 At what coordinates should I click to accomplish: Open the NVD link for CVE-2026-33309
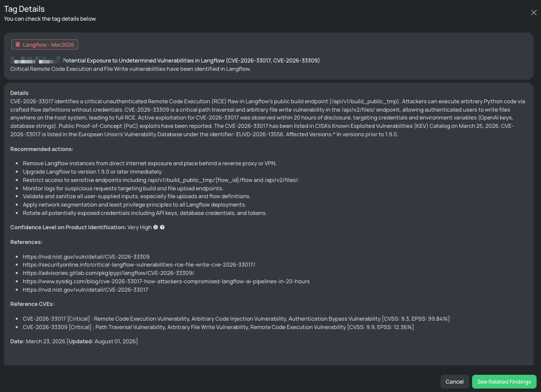pyautogui.click(x=86, y=257)
